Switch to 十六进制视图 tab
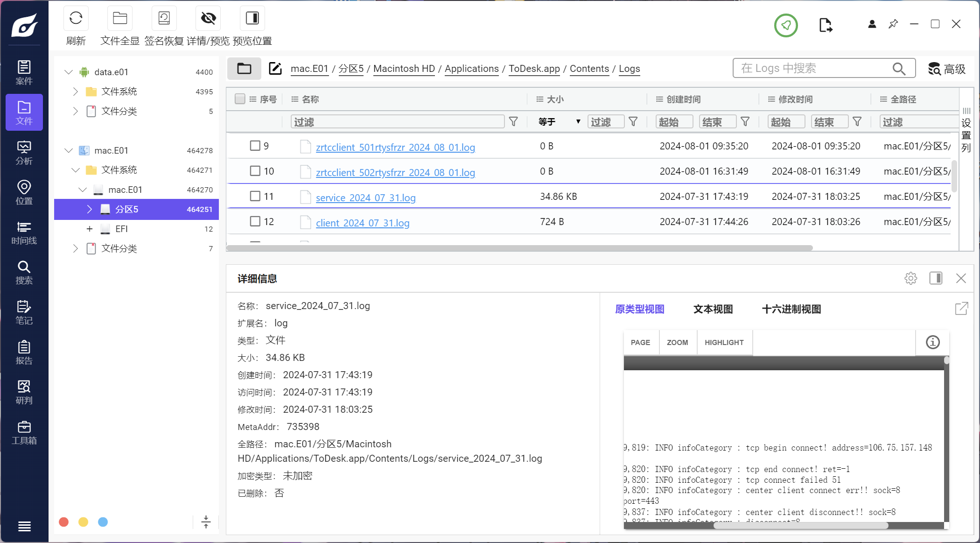This screenshot has height=543, width=980. coord(791,309)
